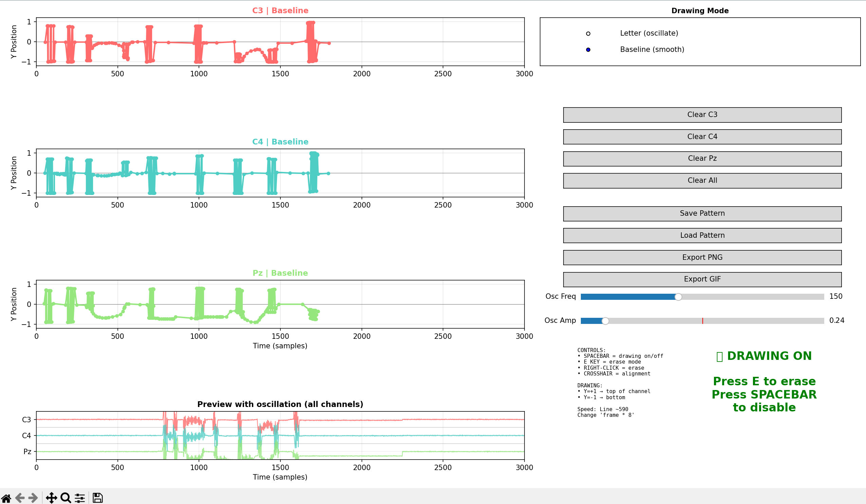Open the subplot configuration icon
This screenshot has height=504, width=866.
(x=80, y=498)
